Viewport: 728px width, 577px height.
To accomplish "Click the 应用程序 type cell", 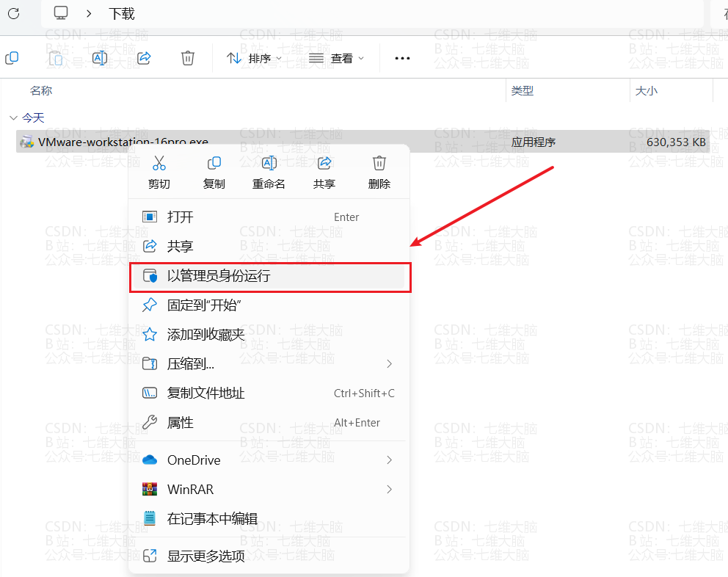I will 534,142.
